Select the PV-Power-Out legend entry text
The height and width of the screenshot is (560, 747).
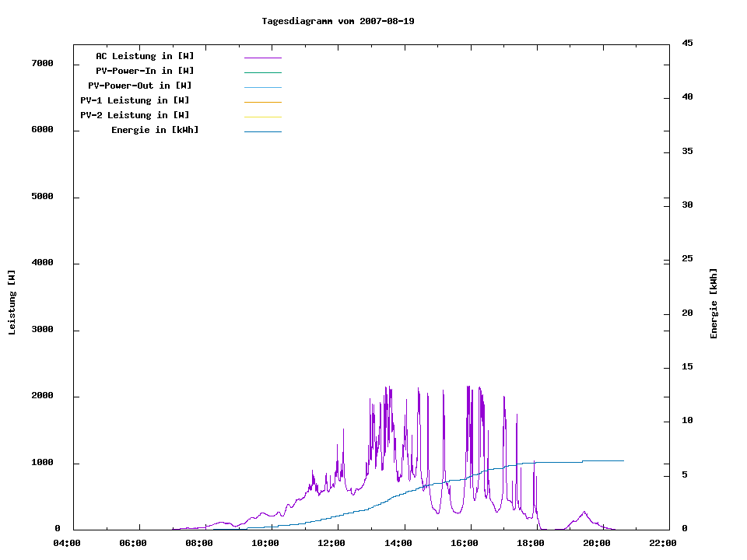141,86
